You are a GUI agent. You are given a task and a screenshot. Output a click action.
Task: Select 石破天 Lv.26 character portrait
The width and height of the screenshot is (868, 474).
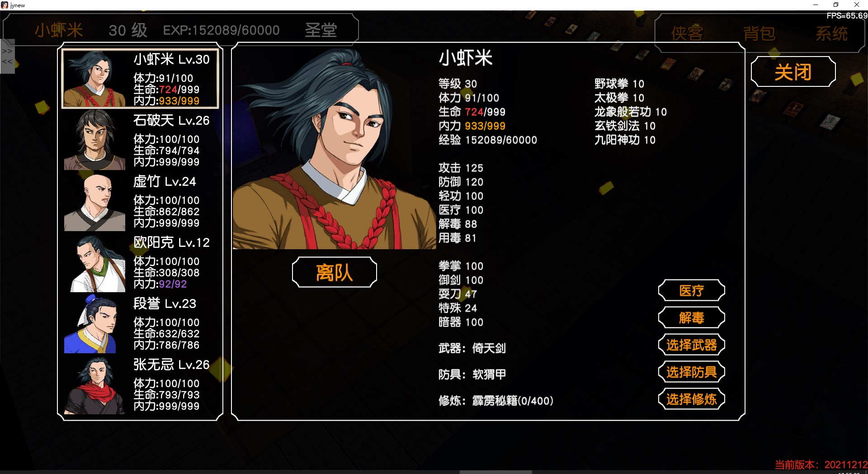pyautogui.click(x=94, y=140)
